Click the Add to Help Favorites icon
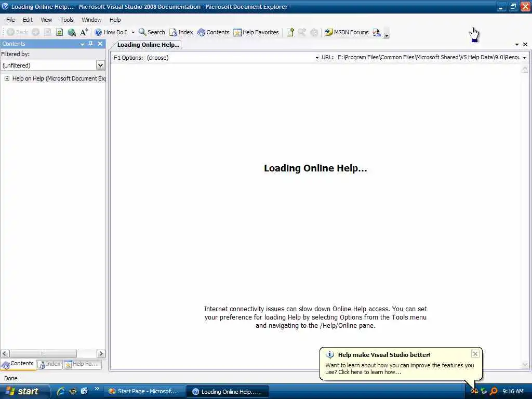 pyautogui.click(x=290, y=32)
